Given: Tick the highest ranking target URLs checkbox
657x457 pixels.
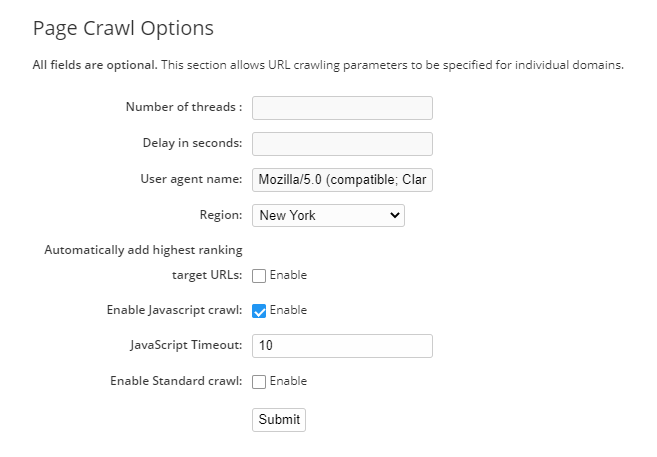Looking at the screenshot, I should click(x=259, y=276).
